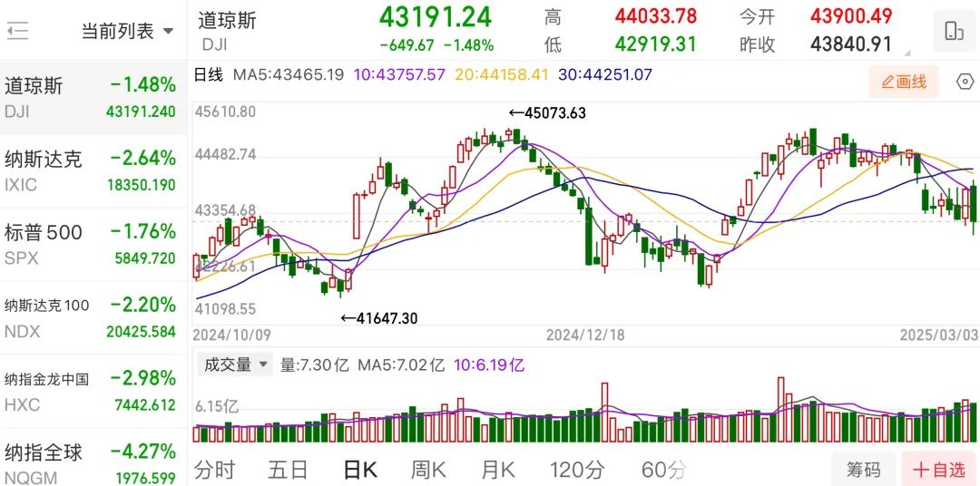This screenshot has height=486, width=980.
Task: Open 纳指金龙中国 HXC from the list
Action: [91, 392]
